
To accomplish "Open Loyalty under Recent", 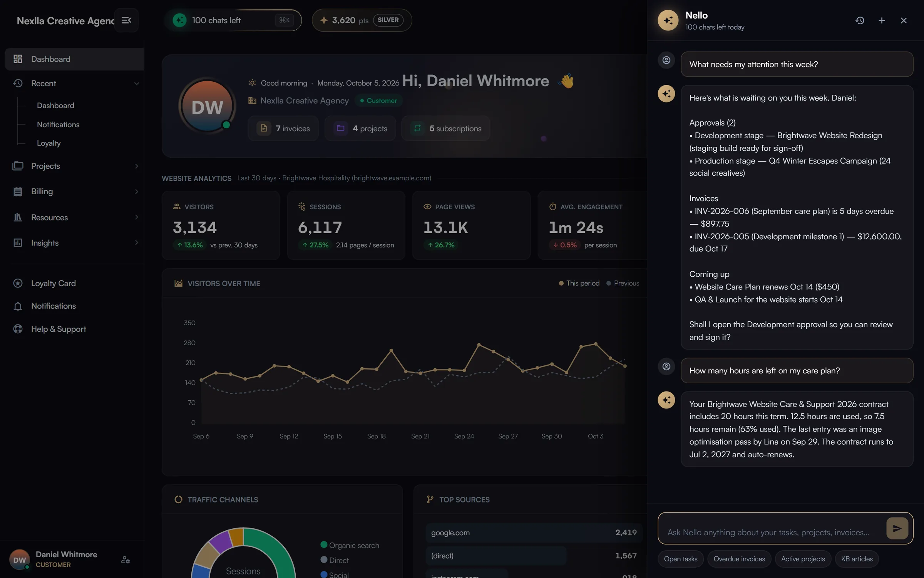I will click(49, 143).
